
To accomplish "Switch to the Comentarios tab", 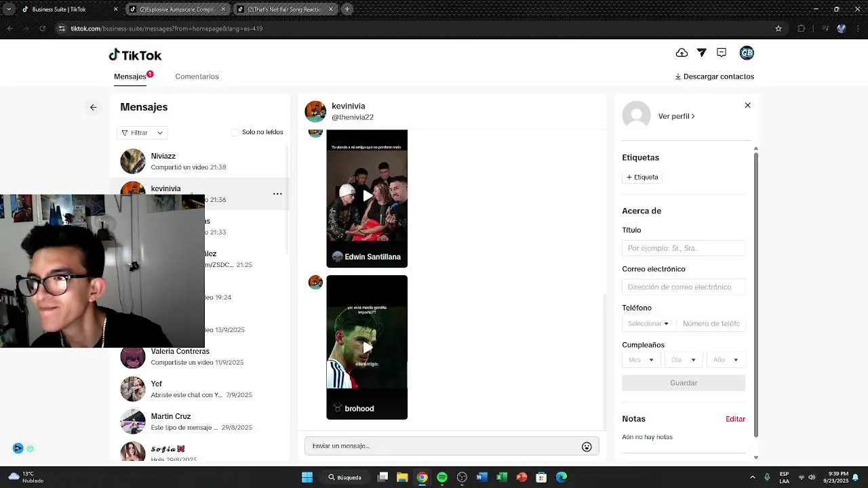I will tap(197, 77).
